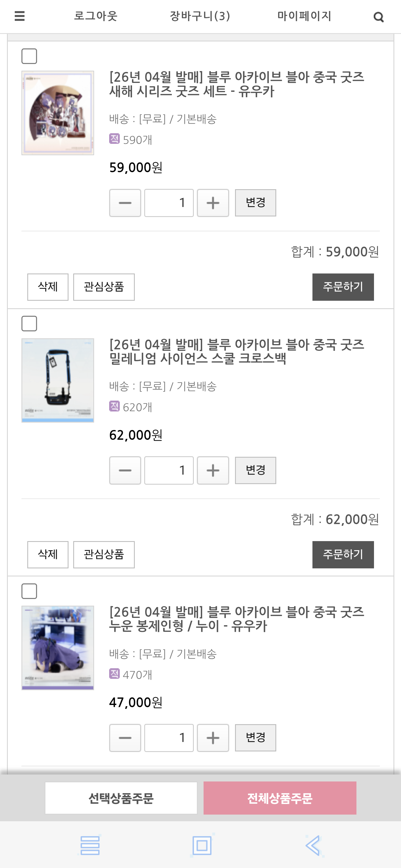
Task: Increase quantity of 유우카 새해 굿즈 세트
Action: [213, 203]
